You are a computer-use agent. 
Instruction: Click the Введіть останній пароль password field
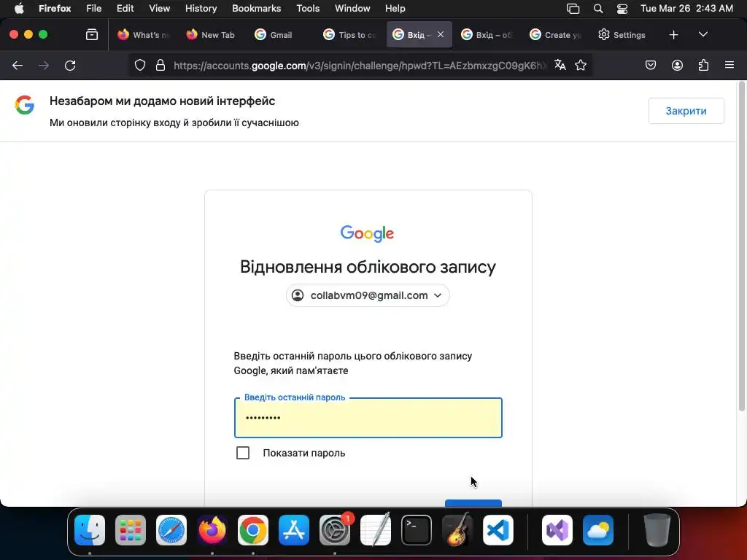[368, 418]
